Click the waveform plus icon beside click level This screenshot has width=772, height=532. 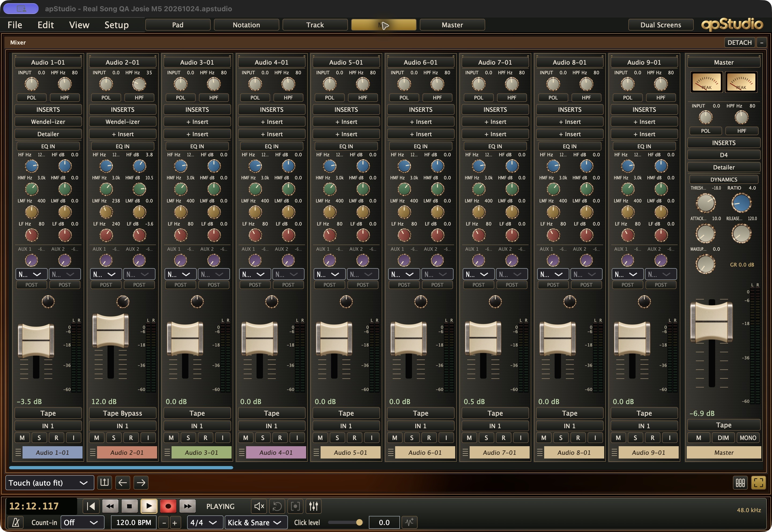point(410,522)
